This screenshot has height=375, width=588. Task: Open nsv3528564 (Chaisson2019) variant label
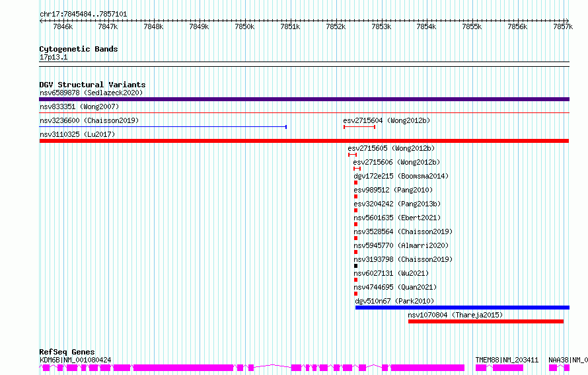point(403,231)
